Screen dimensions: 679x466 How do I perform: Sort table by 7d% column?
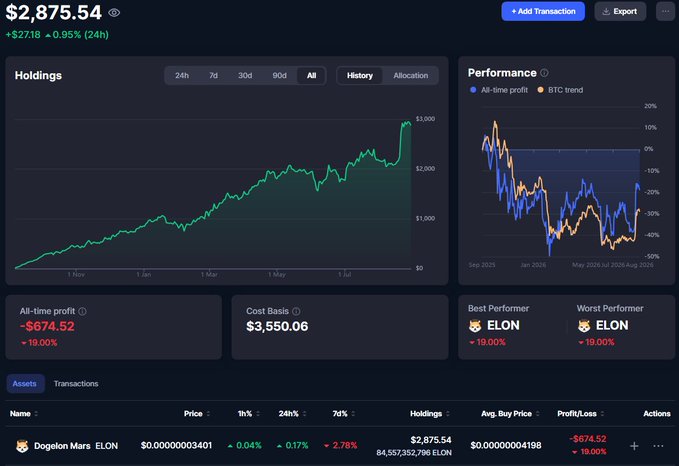point(344,414)
